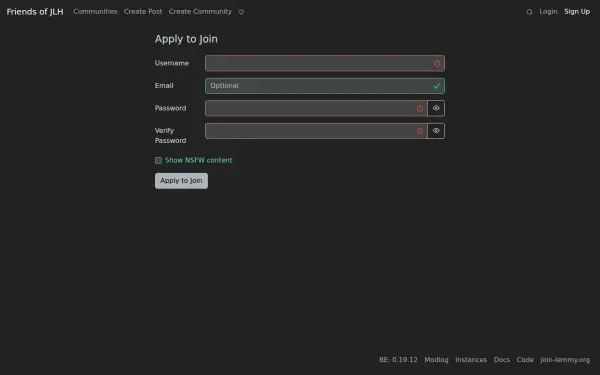Click the BE: 0.19.12 version text
Screen dimensions: 600x375
(398, 360)
